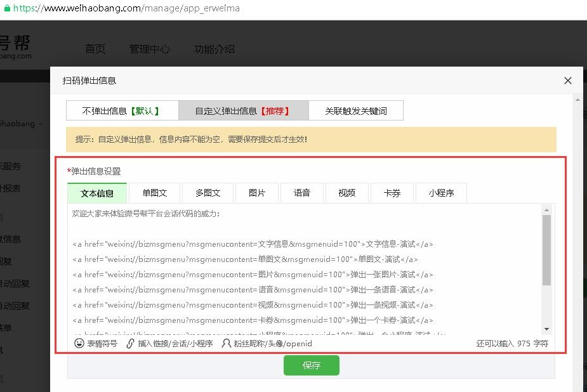Click the URL in the address bar
The height and width of the screenshot is (392, 587).
point(126,8)
